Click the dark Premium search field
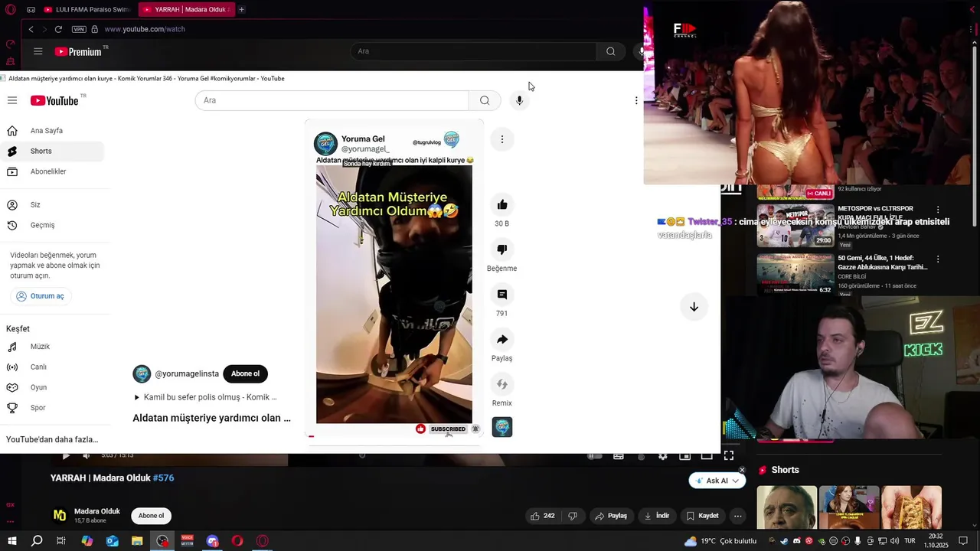980x551 pixels. [473, 51]
